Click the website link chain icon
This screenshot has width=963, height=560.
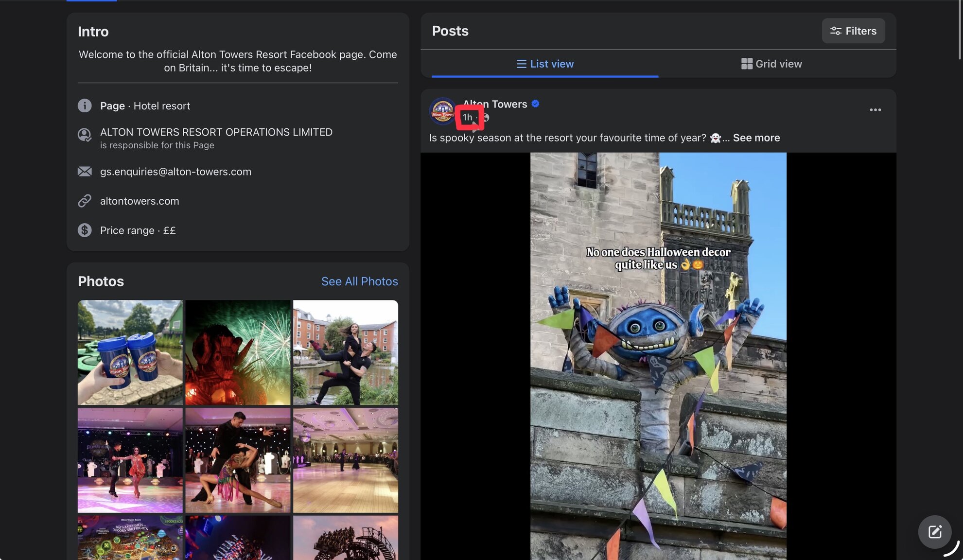[85, 201]
